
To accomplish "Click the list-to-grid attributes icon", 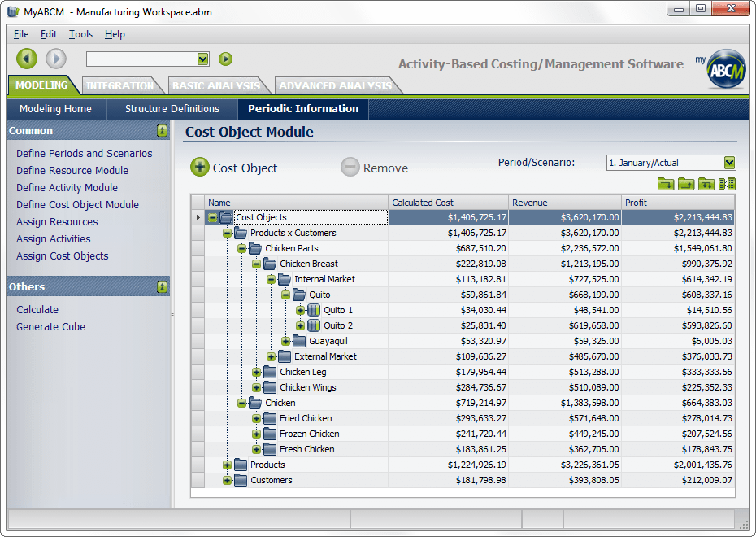I will click(x=727, y=184).
